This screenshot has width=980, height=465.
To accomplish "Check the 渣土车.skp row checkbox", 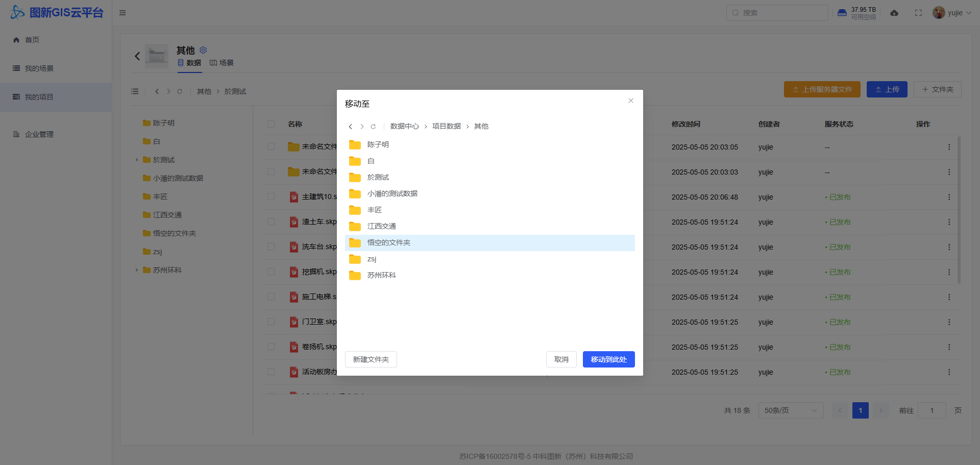I will click(271, 222).
